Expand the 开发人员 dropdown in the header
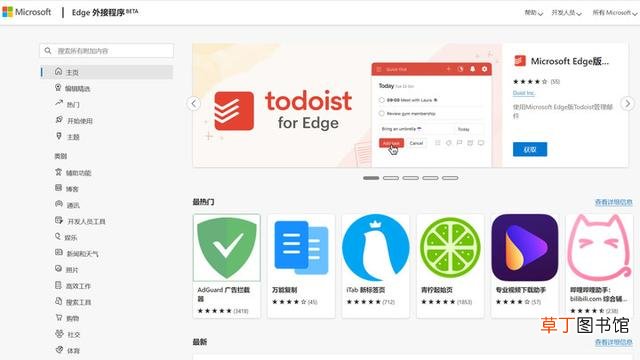This screenshot has height=360, width=640. (567, 13)
